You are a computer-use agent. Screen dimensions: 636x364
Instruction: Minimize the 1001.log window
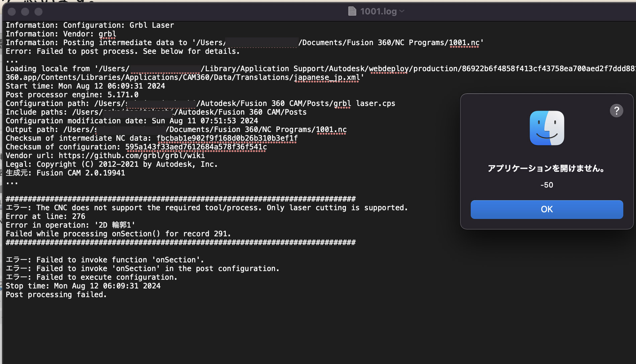click(x=25, y=12)
